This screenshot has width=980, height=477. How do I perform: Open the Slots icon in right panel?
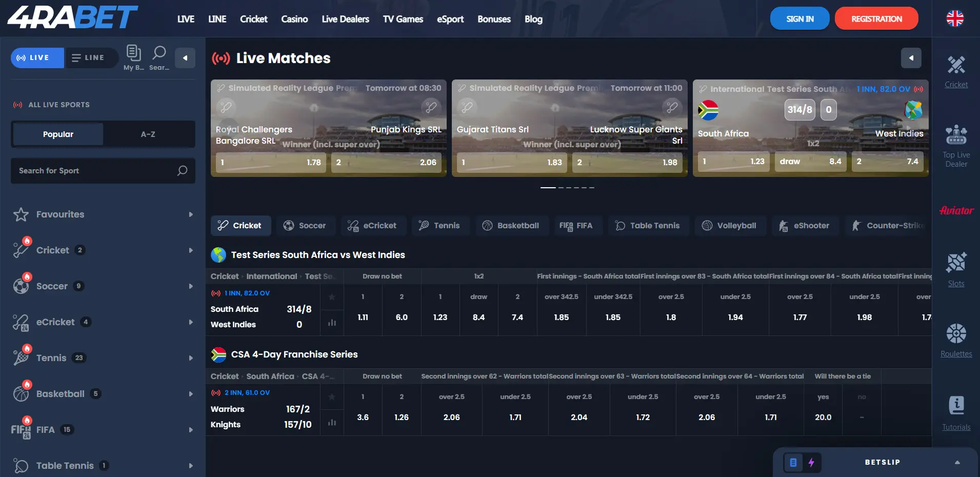(x=956, y=263)
